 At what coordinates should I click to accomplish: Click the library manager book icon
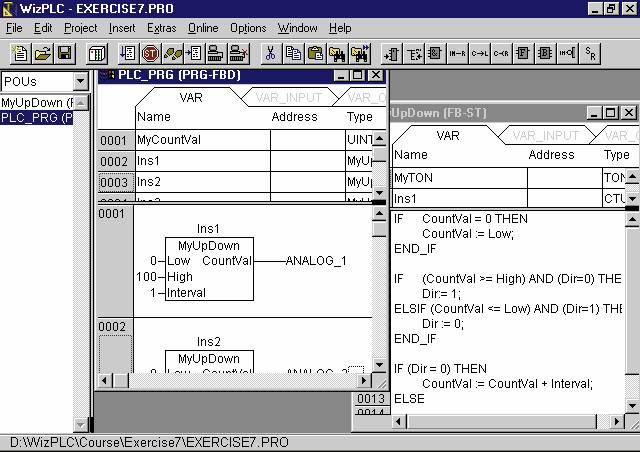(97, 53)
